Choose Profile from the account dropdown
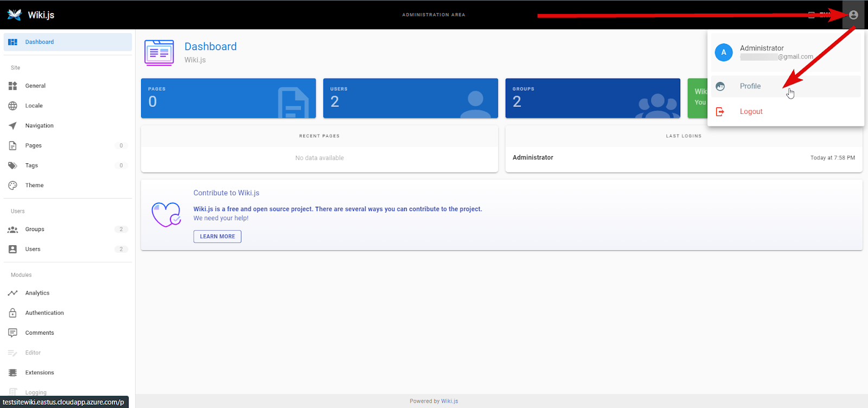Screen dimensions: 868x408 pyautogui.click(x=786, y=86)
